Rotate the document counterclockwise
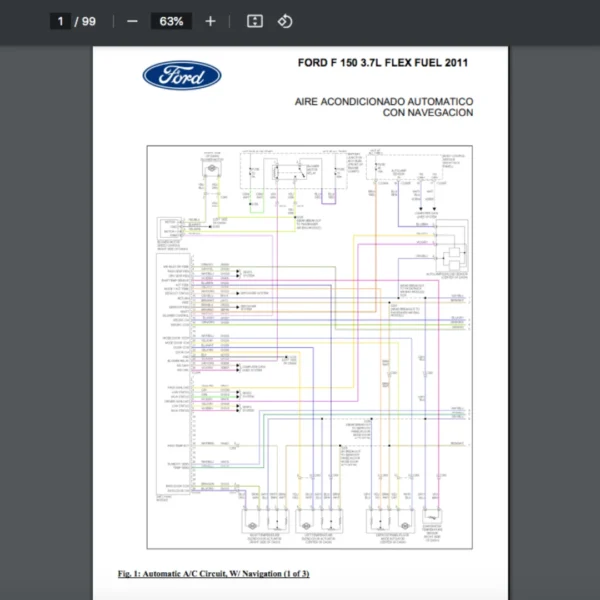Image resolution: width=600 pixels, height=600 pixels. pos(285,21)
